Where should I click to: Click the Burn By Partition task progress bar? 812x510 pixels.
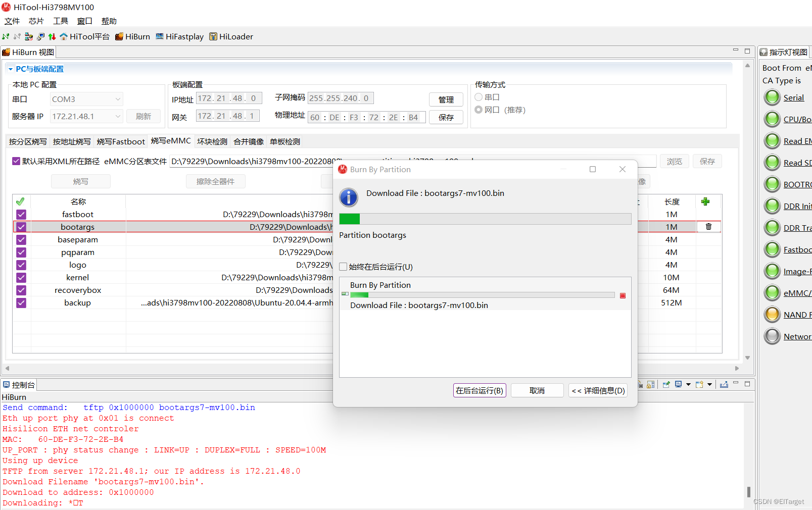(x=483, y=295)
